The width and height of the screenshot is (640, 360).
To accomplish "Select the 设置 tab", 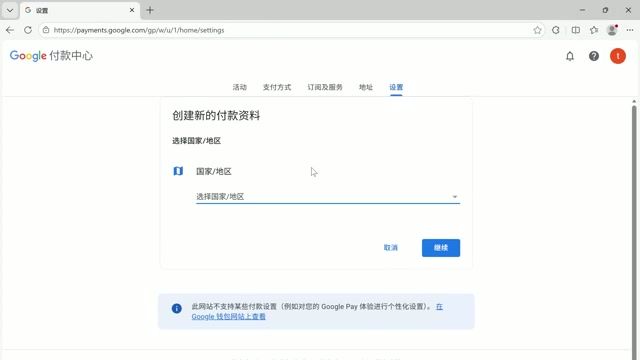I will coord(396,87).
